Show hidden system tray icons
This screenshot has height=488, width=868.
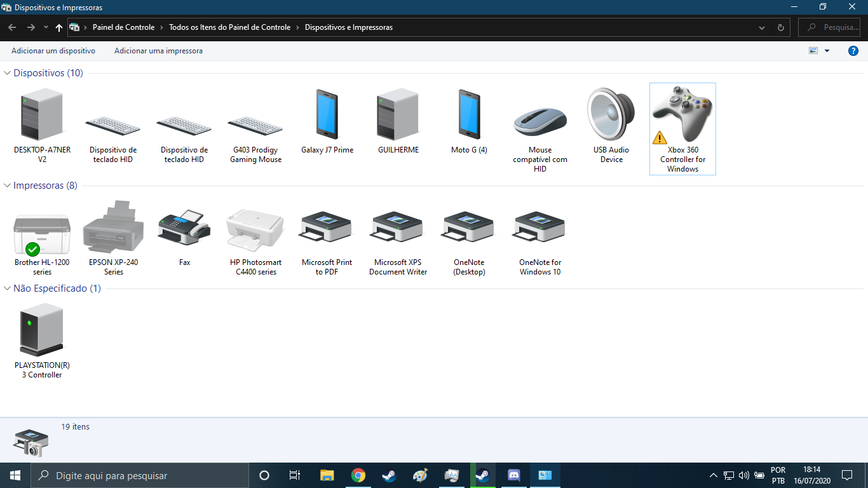coord(714,475)
